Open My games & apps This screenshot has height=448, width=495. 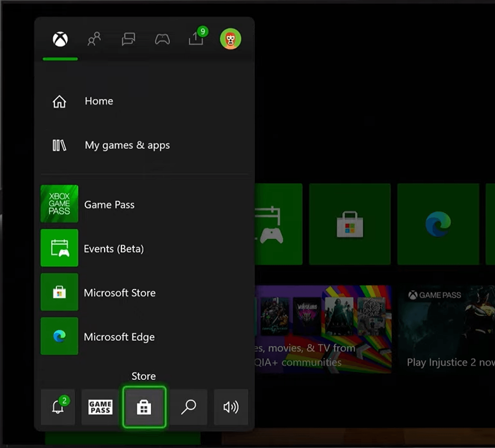click(127, 145)
